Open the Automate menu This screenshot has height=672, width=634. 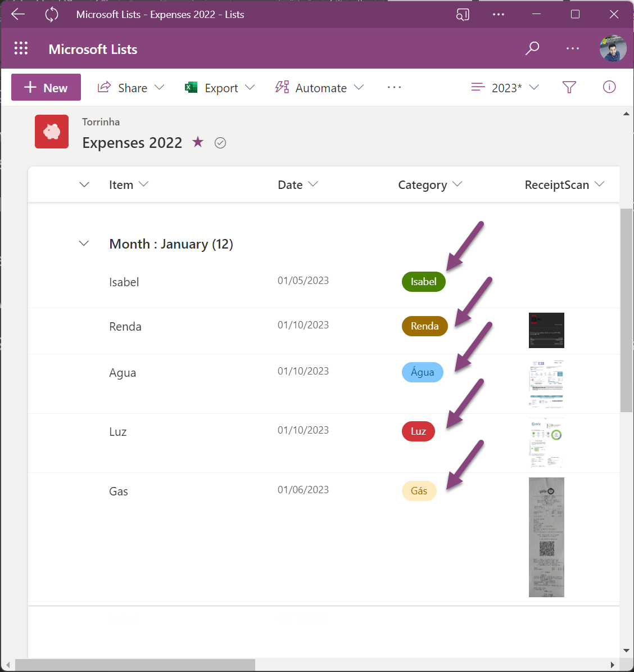pos(319,88)
